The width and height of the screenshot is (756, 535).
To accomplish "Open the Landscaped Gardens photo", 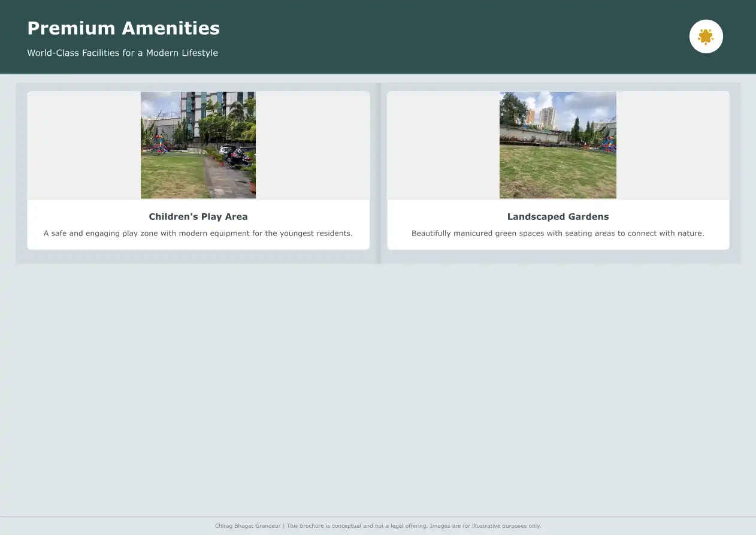I will tap(558, 145).
